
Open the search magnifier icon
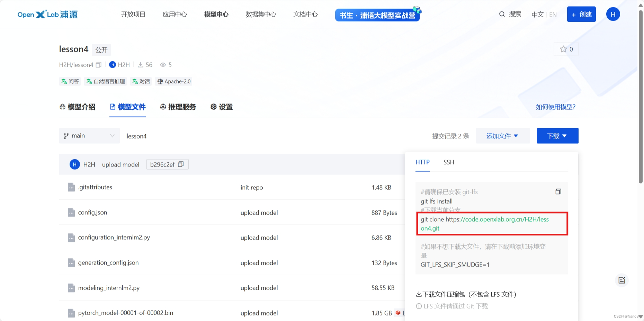[502, 14]
